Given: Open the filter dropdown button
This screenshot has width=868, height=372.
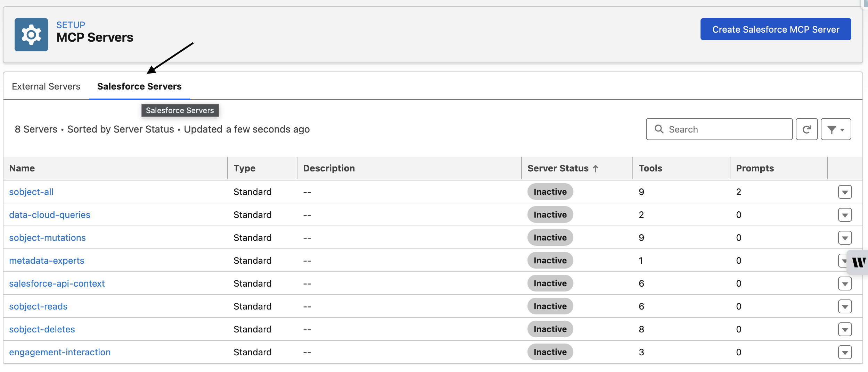Looking at the screenshot, I should (836, 129).
